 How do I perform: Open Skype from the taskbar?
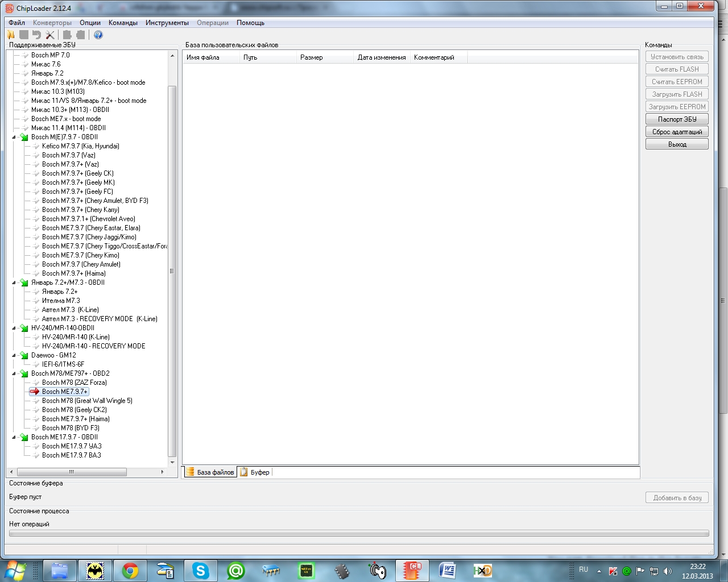(200, 571)
